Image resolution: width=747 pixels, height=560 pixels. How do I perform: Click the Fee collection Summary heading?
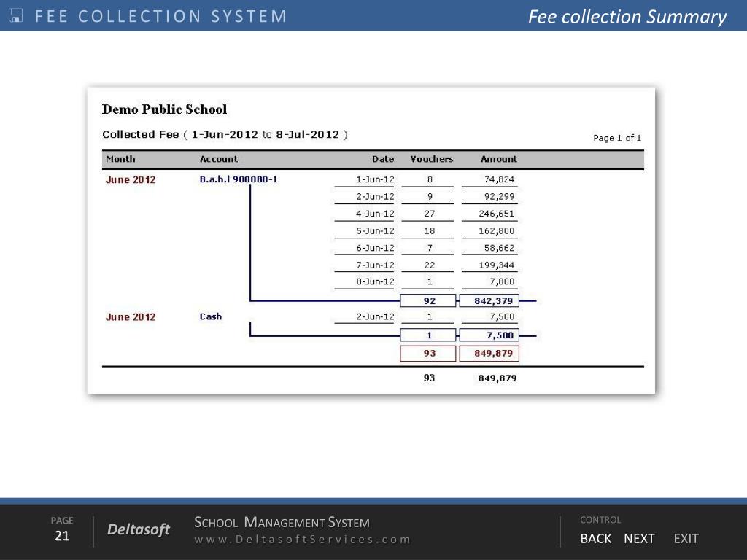click(627, 17)
